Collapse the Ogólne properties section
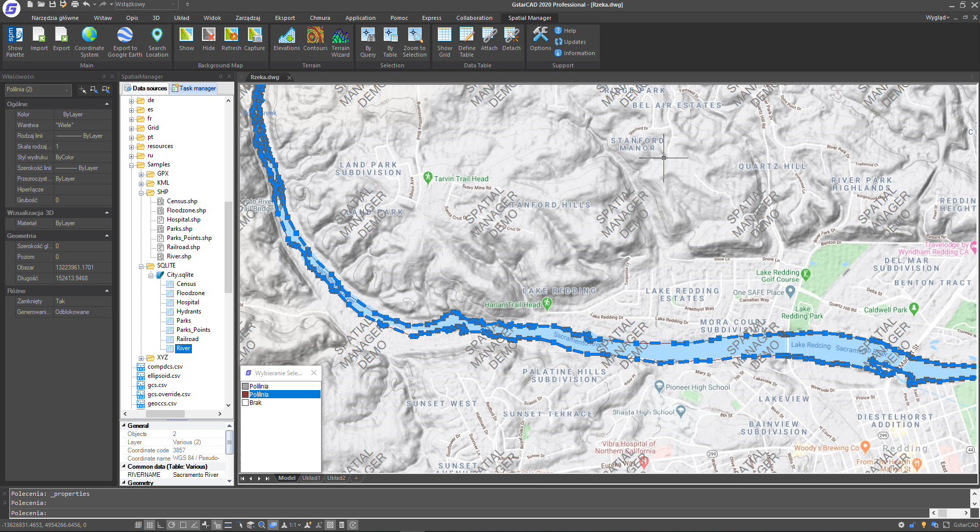The image size is (980, 532). click(107, 104)
